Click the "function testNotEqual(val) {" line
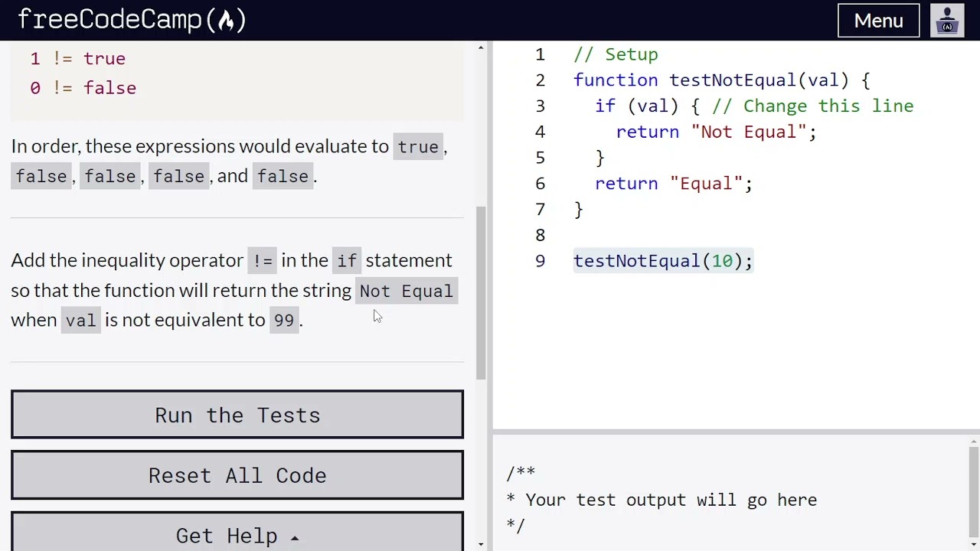980x551 pixels. coord(721,80)
